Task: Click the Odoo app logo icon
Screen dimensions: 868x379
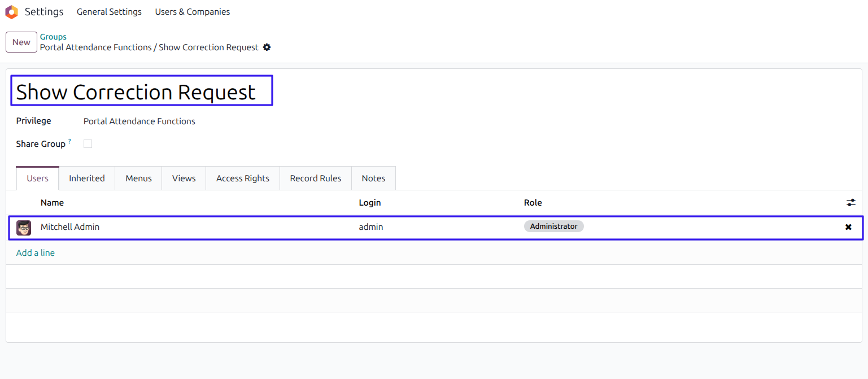Action: 11,12
